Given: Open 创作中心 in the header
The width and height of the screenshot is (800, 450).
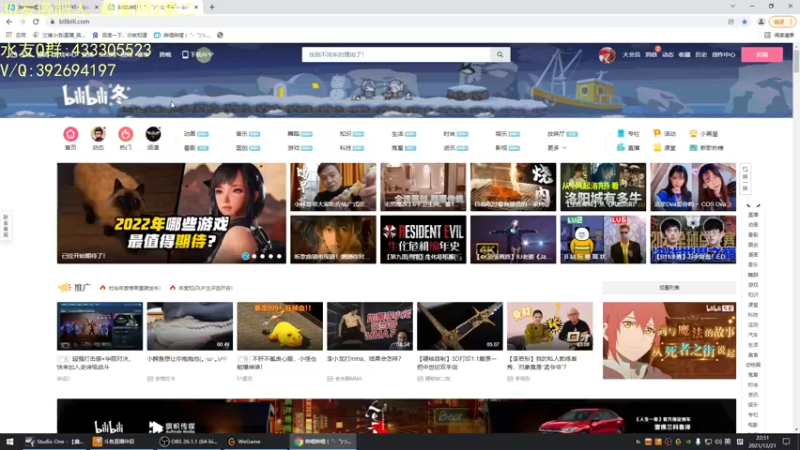Looking at the screenshot, I should tap(723, 55).
